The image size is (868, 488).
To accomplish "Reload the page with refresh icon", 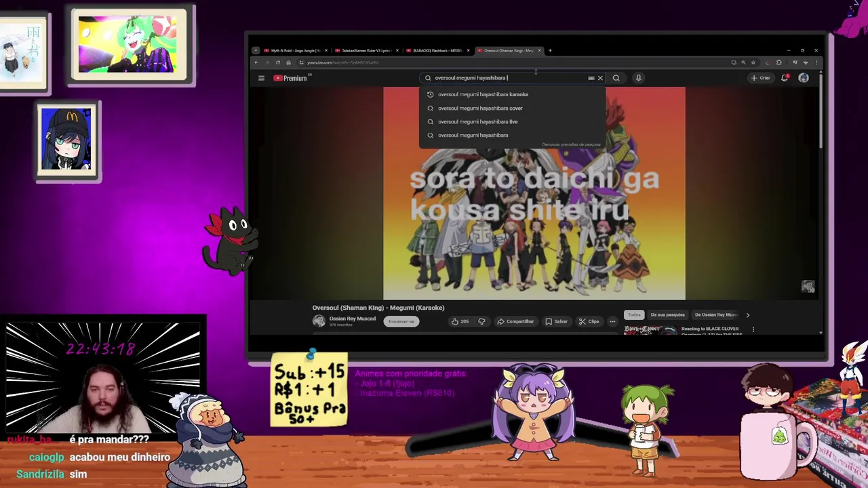I will pyautogui.click(x=277, y=62).
